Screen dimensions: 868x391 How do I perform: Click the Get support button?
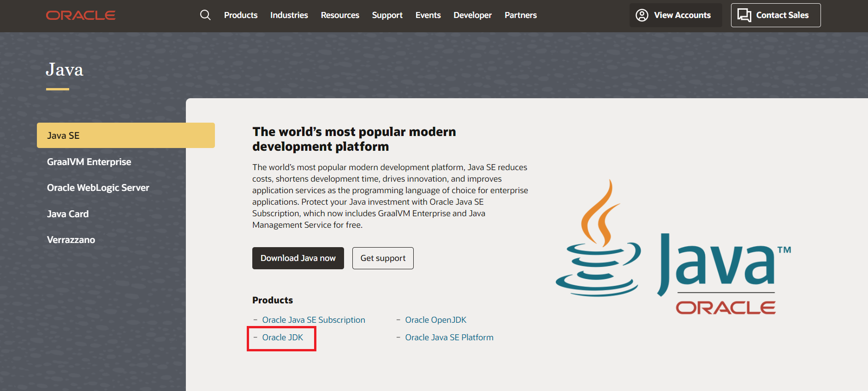pos(383,258)
